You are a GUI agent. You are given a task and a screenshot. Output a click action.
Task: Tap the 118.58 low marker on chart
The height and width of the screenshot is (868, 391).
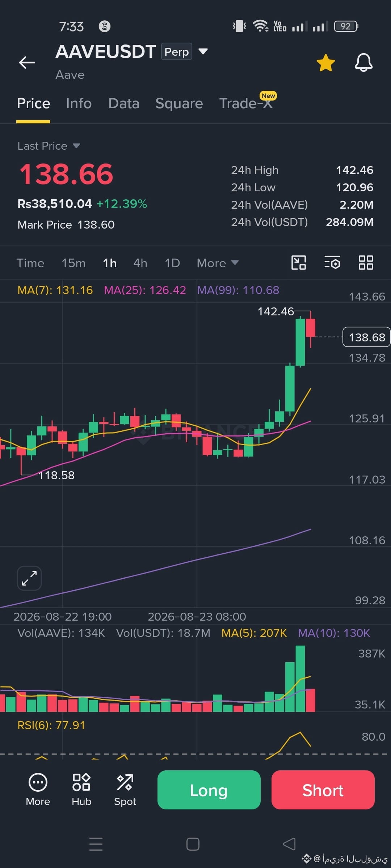56,475
